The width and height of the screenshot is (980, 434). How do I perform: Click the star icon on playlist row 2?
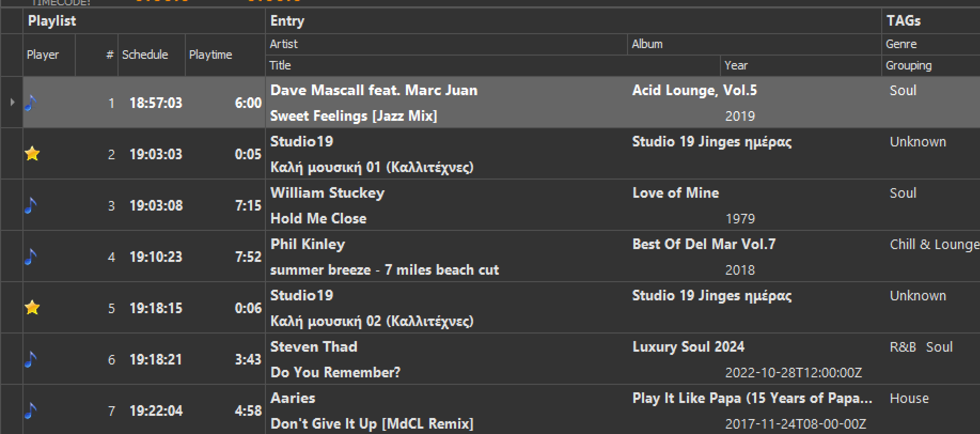pyautogui.click(x=33, y=154)
